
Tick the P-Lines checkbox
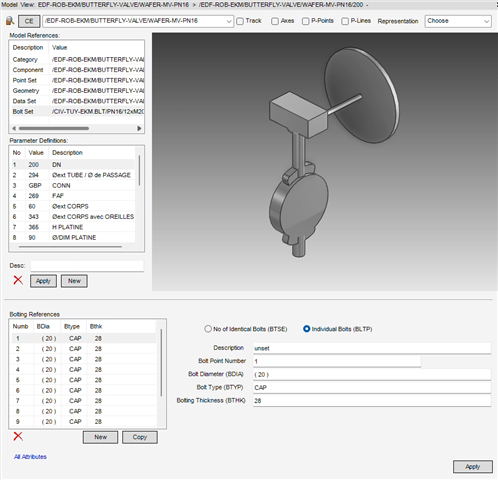(345, 21)
